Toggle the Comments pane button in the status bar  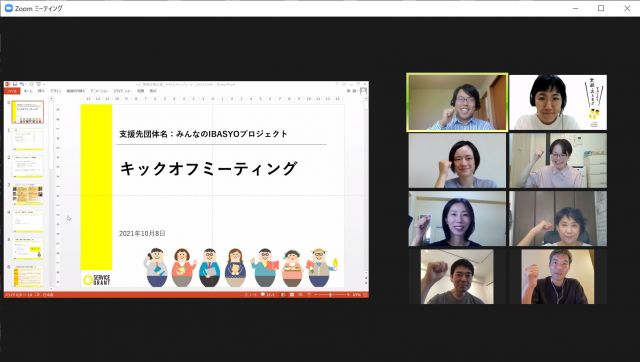click(x=268, y=295)
